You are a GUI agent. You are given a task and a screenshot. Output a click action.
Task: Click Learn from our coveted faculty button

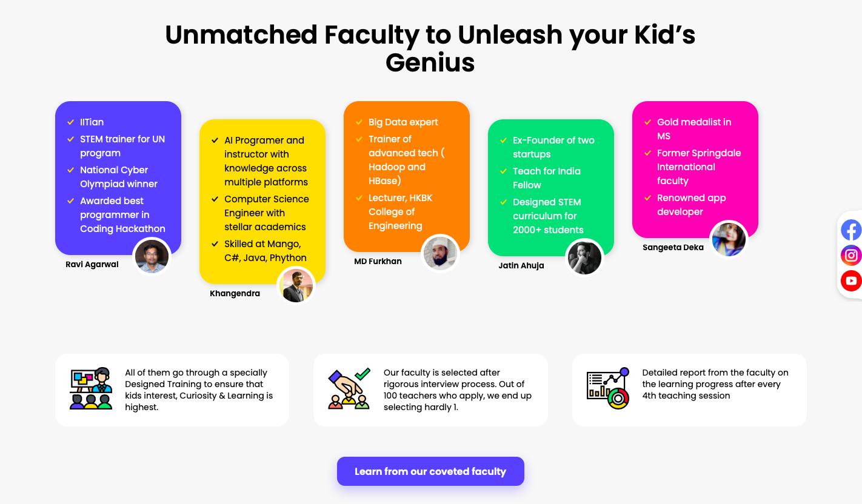click(x=430, y=471)
